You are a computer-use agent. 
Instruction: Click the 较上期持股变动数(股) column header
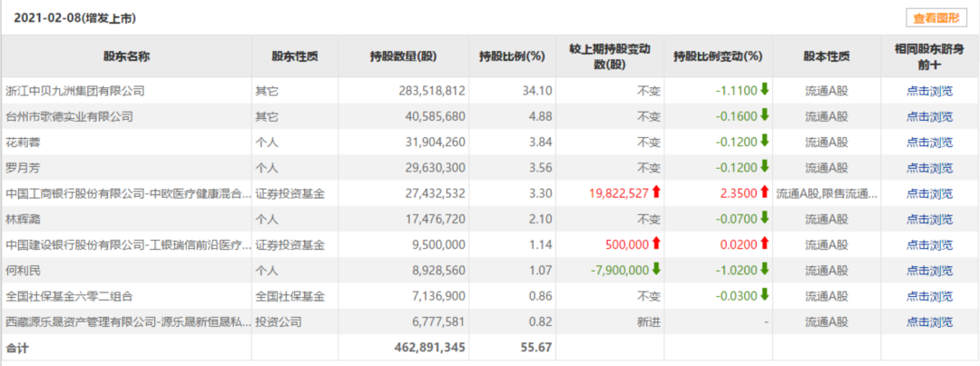[x=610, y=56]
